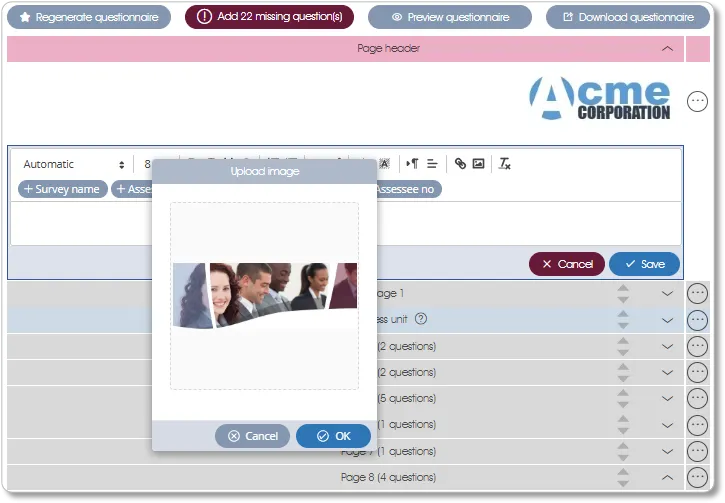This screenshot has height=503, width=725.
Task: Open options menu beside Acme logo
Action: coord(697,101)
